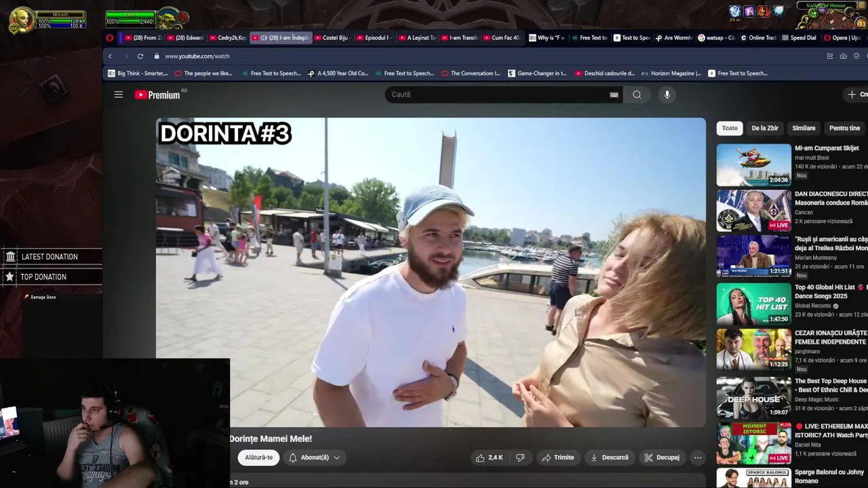Switch to the Speed Dial browser tab
The image size is (868, 488).
[798, 38]
